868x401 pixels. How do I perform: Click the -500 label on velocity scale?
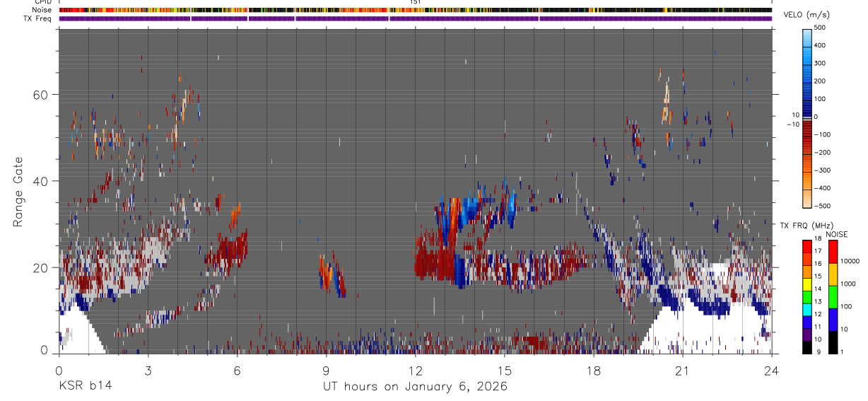(x=823, y=206)
